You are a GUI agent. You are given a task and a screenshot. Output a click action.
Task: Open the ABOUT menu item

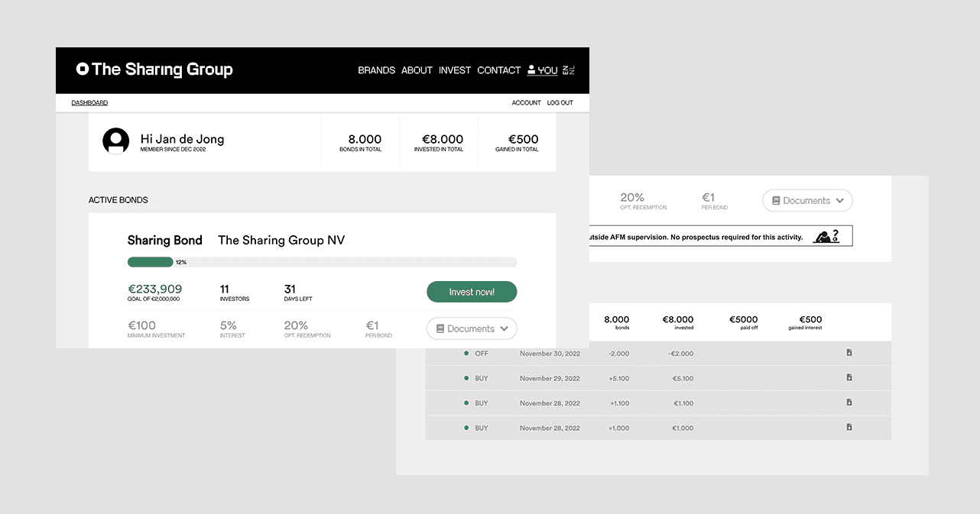(x=417, y=70)
